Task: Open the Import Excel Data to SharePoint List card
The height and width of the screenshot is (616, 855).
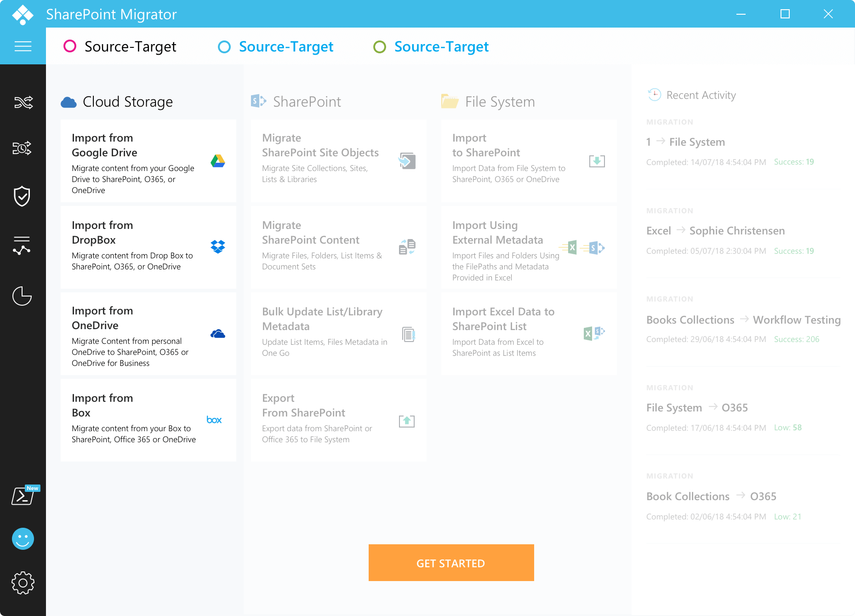Action: (529, 334)
